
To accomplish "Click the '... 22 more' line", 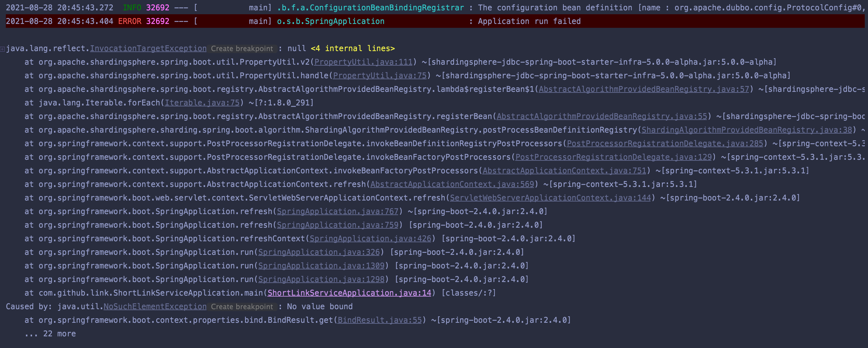I will click(x=50, y=334).
